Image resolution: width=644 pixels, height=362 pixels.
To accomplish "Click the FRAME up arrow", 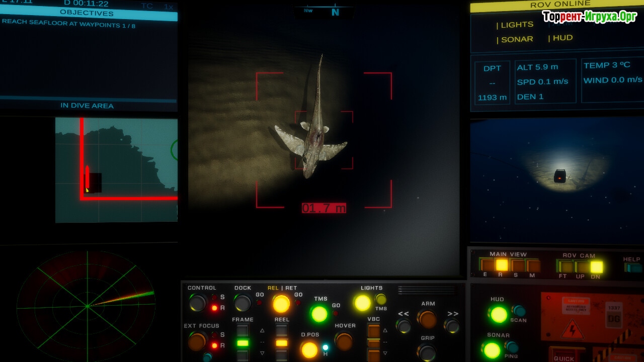I will tap(262, 330).
